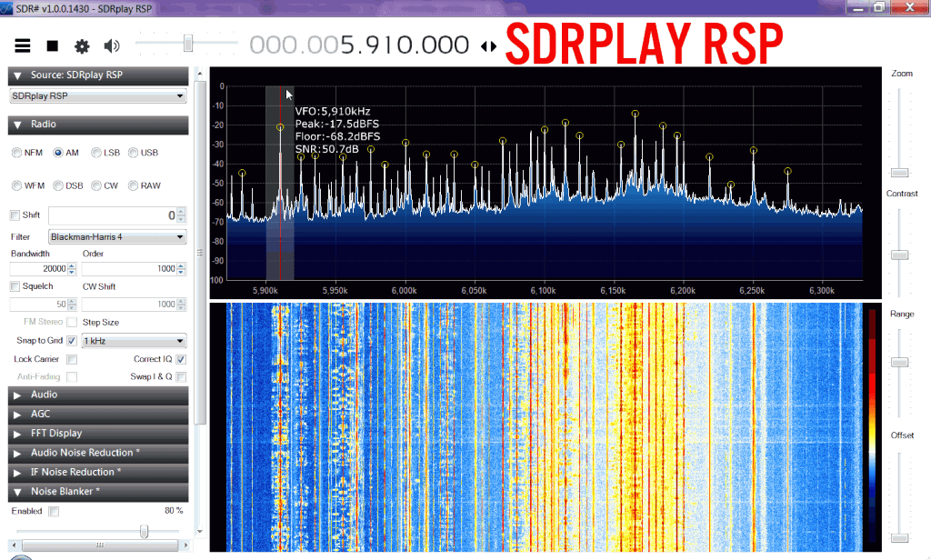
Task: Open the hamburger main menu
Action: (23, 45)
